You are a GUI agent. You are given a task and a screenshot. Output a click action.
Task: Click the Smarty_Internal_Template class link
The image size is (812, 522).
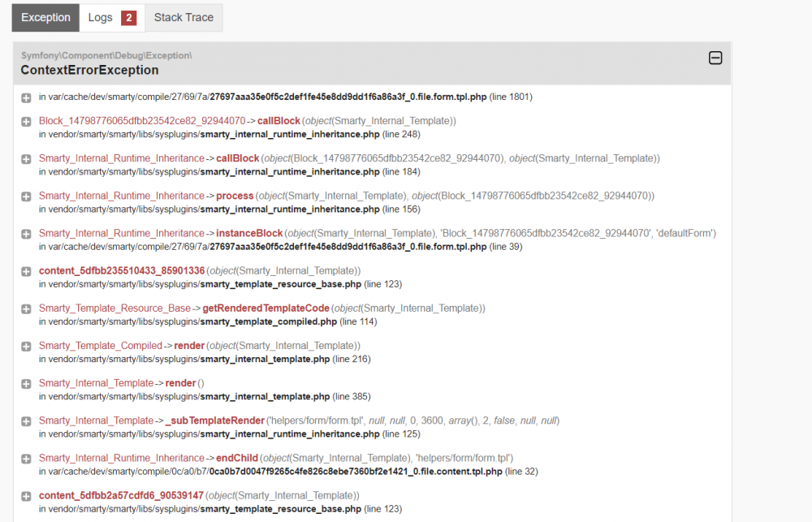pos(96,382)
